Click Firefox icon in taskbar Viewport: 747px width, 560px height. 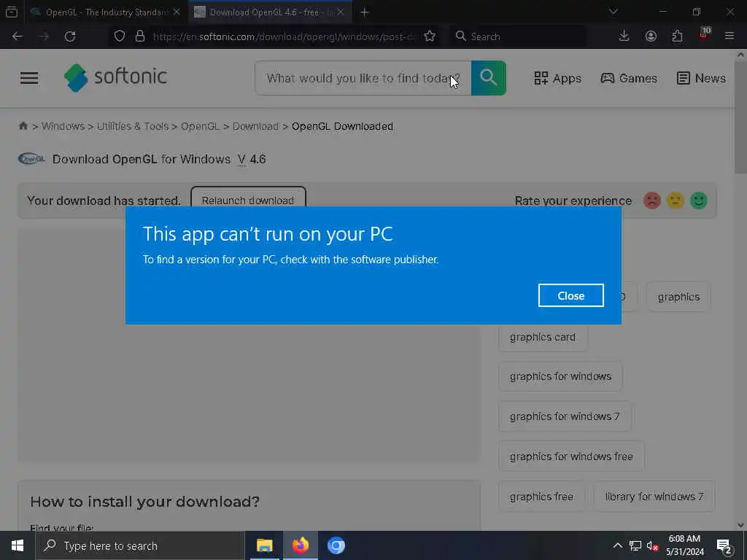(300, 545)
